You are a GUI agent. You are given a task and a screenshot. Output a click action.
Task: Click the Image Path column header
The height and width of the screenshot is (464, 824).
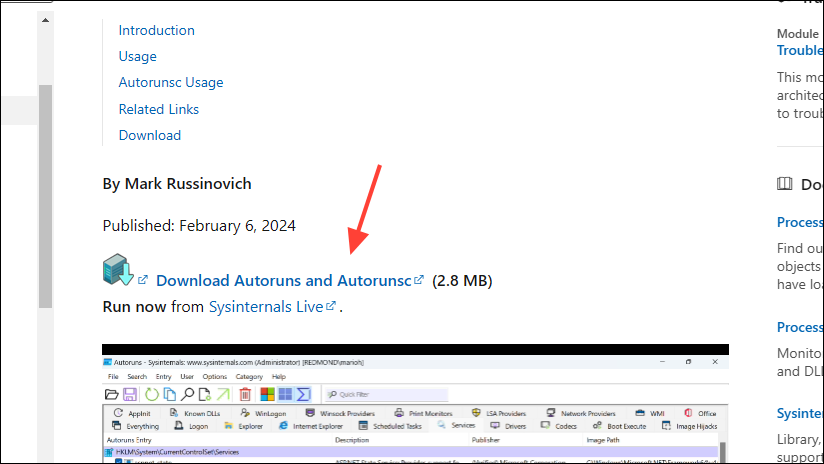603,440
